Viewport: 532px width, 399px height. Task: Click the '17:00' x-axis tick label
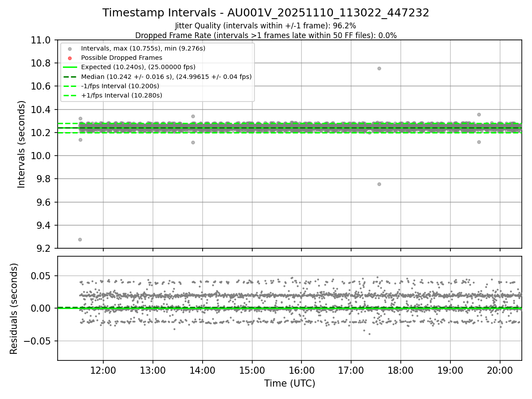(351, 372)
